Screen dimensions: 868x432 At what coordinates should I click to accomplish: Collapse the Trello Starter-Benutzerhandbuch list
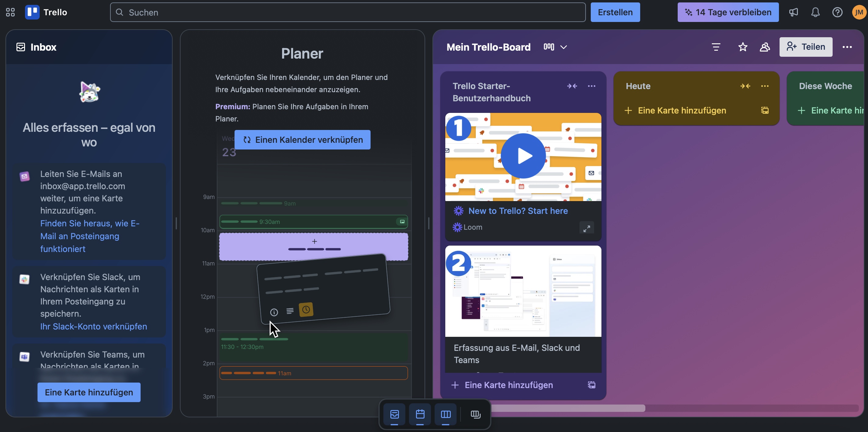572,86
